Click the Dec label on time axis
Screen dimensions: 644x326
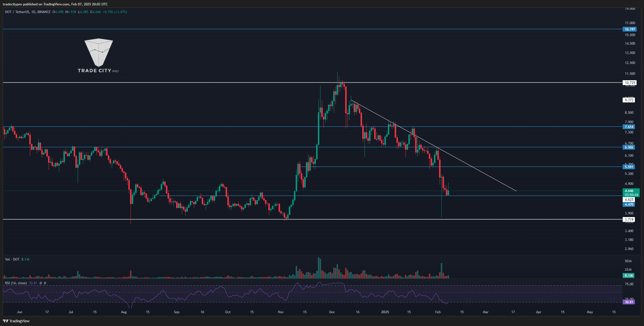(332, 312)
